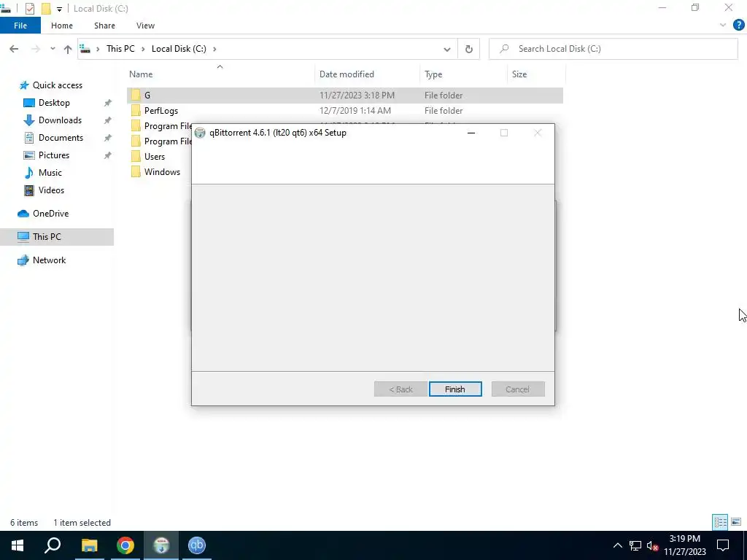Open Explorer Help question mark icon
Viewport: 747px width, 560px height.
coord(739,26)
